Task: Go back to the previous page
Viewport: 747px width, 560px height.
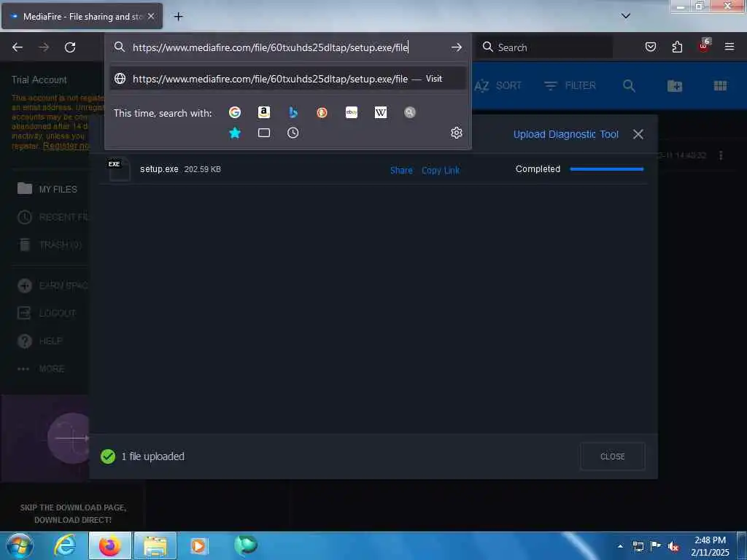Action: (18, 47)
